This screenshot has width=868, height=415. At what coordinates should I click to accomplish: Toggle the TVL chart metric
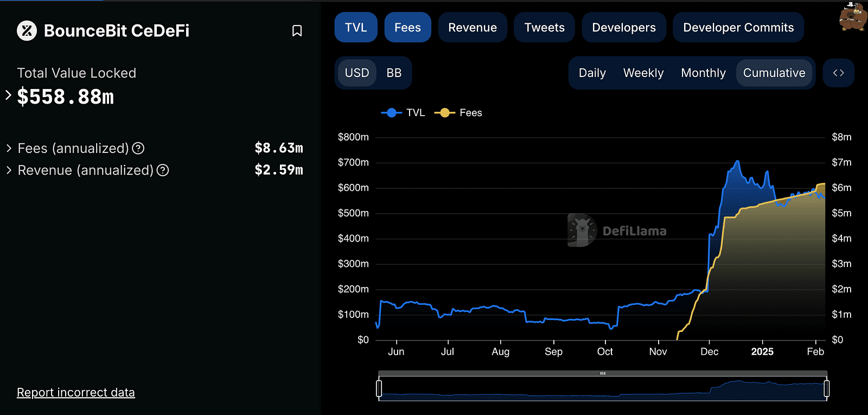click(x=356, y=27)
